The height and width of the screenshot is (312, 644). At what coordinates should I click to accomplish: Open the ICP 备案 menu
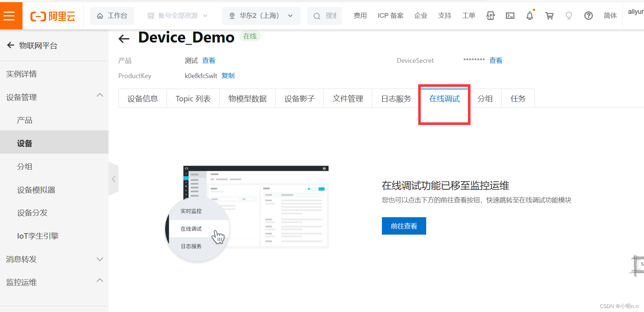(391, 16)
